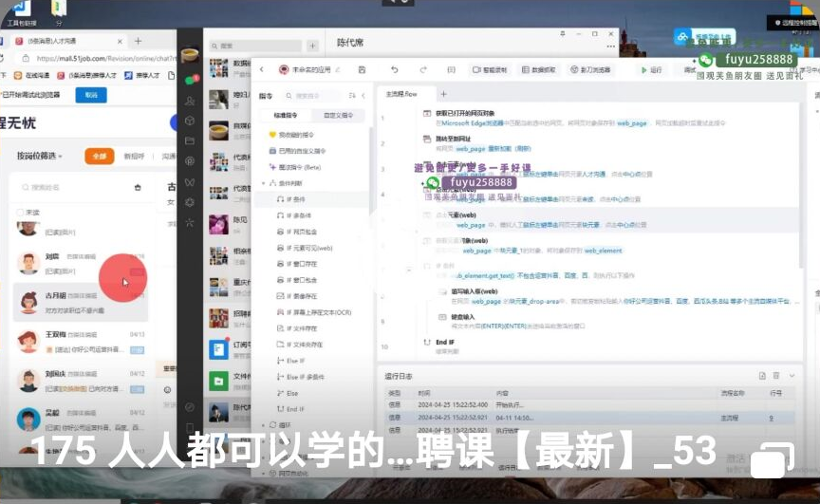
Task: Select the 全部 filter tab
Action: point(97,156)
